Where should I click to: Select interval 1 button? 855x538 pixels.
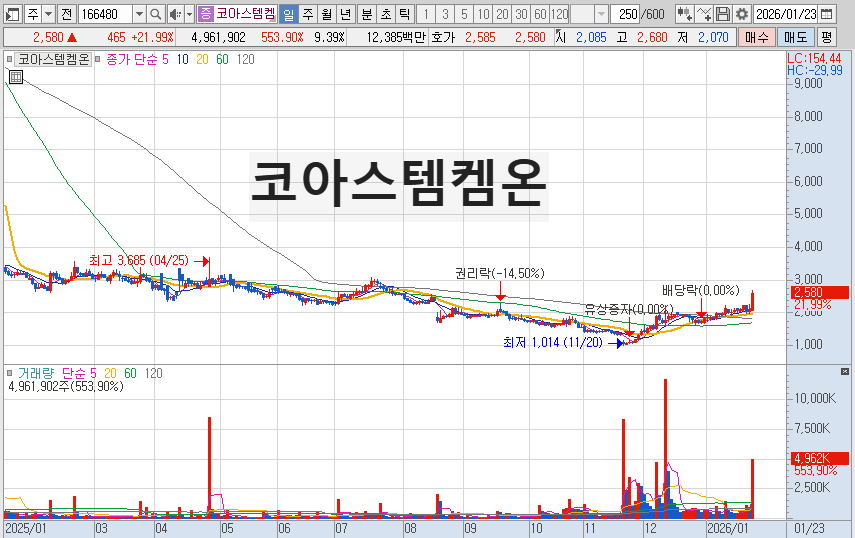click(426, 14)
